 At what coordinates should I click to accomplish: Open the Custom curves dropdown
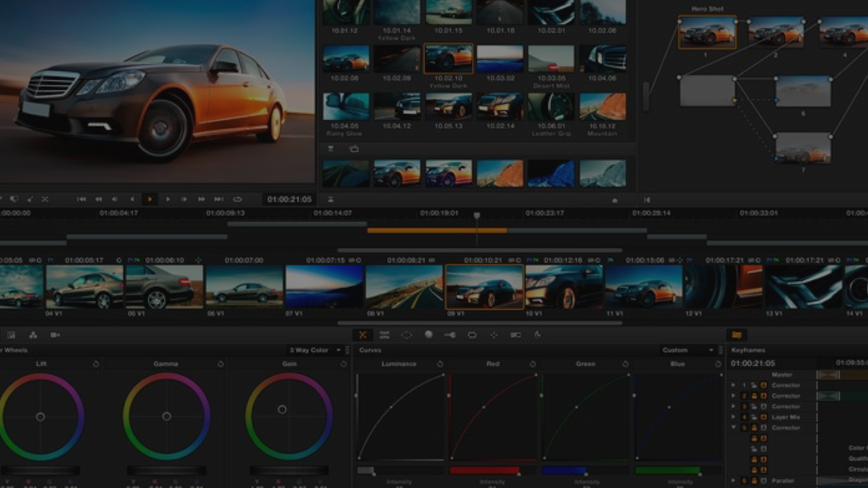point(688,350)
